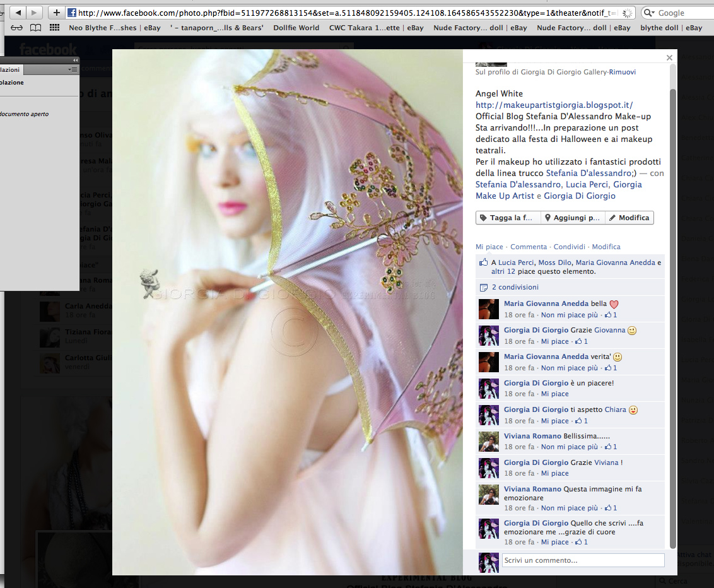Screen dimensions: 714x588
Task: Add bookmark with the plus button
Action: coord(57,13)
